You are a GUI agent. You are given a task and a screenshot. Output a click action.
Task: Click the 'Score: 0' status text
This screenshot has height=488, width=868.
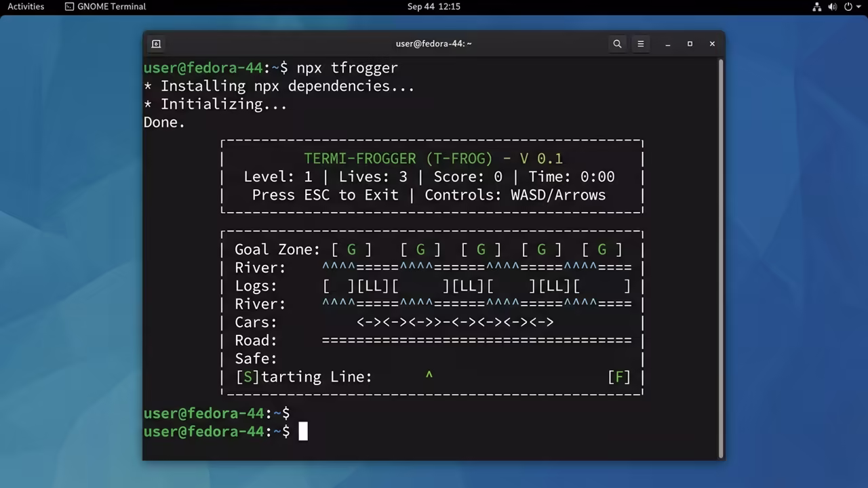click(468, 177)
